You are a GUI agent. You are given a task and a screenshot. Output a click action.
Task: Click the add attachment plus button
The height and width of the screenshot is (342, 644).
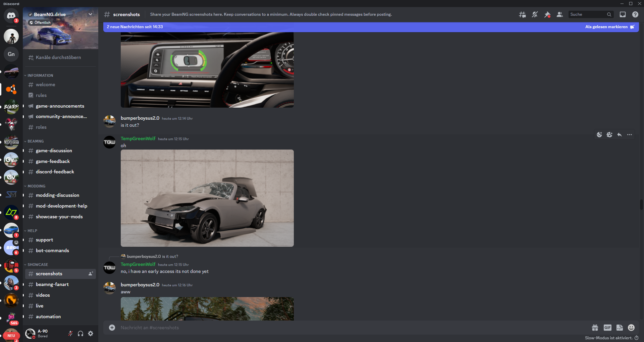112,328
